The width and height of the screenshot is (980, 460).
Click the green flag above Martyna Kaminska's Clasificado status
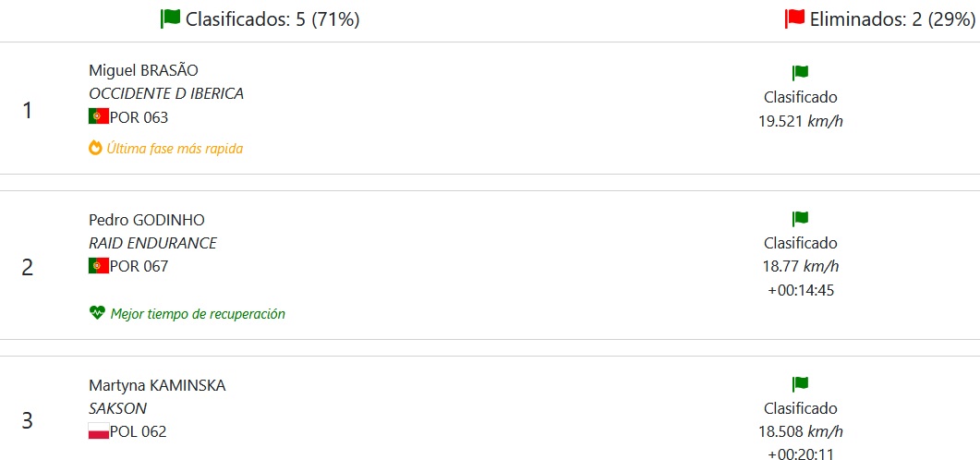(x=800, y=384)
